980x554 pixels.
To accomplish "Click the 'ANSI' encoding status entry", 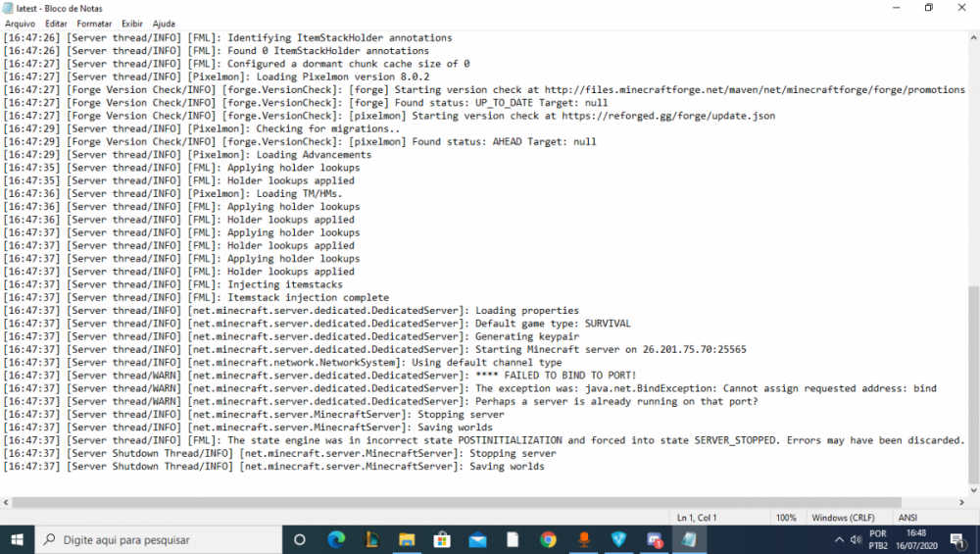I will click(x=907, y=518).
